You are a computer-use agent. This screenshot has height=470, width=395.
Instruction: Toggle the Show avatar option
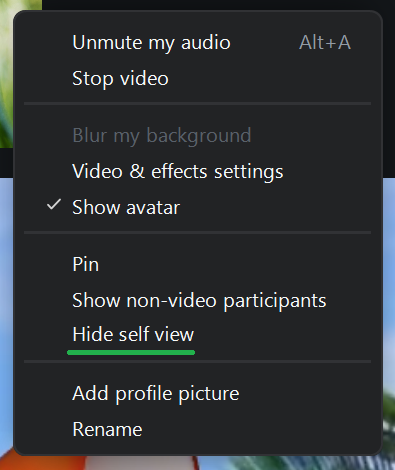[x=197, y=207]
